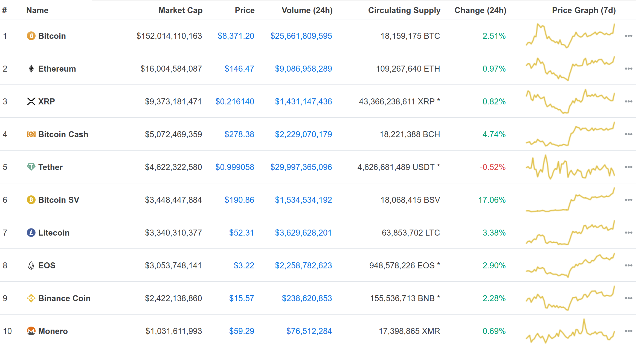Click the Bitcoin Cash logo icon
This screenshot has height=346, width=644.
click(x=31, y=134)
